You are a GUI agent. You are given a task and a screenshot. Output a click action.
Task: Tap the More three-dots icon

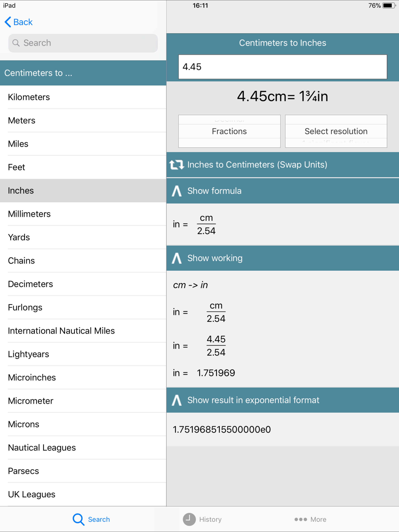coord(301,519)
